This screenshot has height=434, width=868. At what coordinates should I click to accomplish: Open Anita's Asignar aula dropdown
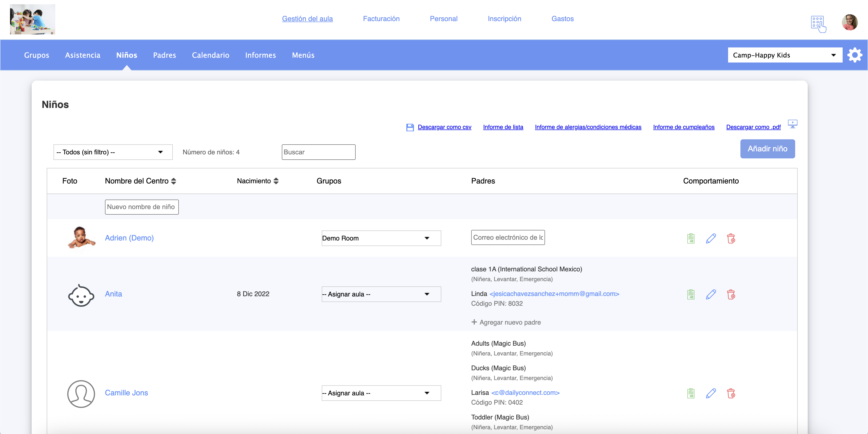(381, 294)
